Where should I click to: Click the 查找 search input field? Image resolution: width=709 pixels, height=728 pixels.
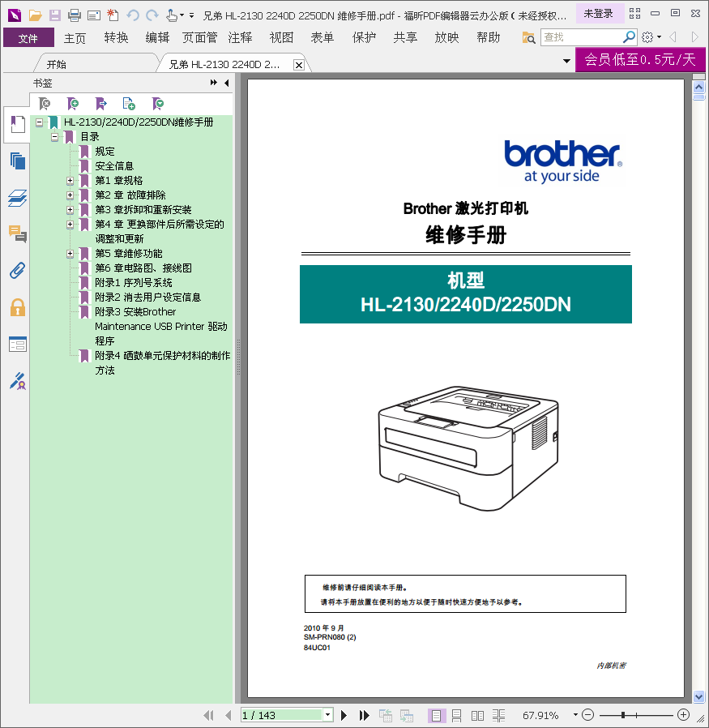[x=581, y=37]
